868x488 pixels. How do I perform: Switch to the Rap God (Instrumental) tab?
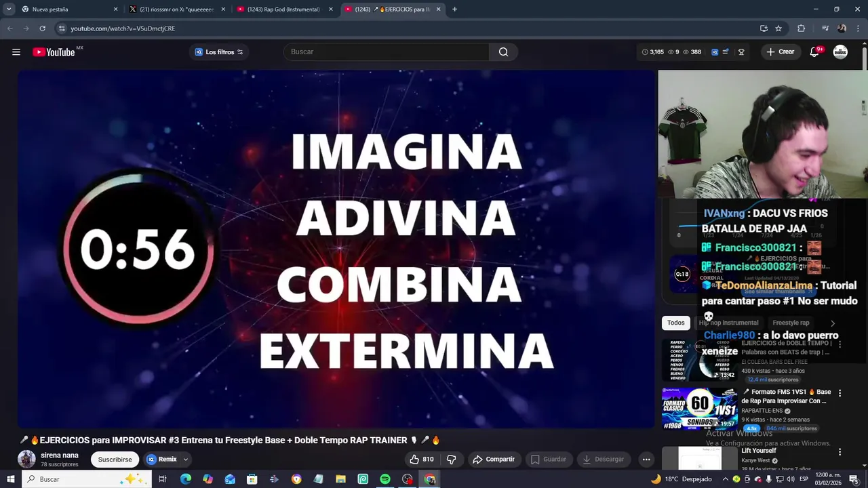(283, 9)
